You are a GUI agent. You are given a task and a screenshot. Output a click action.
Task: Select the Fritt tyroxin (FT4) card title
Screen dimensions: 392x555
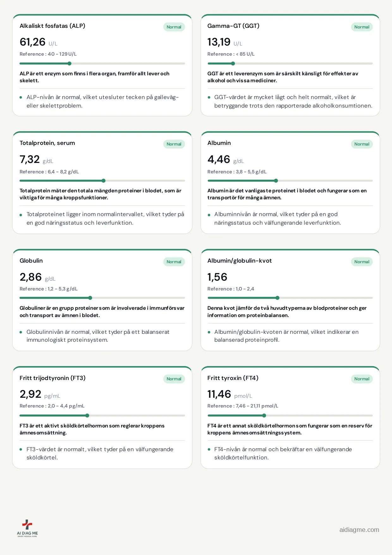(233, 378)
